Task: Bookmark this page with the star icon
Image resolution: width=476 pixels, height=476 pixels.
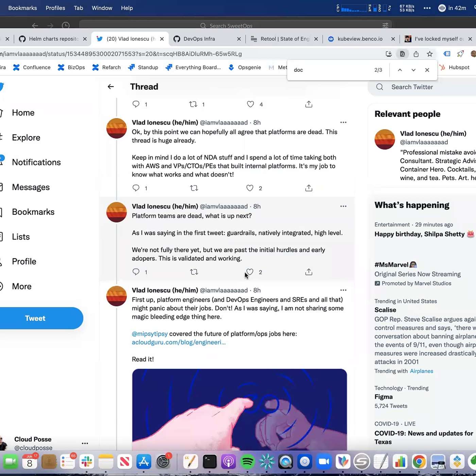Action: coord(430,54)
